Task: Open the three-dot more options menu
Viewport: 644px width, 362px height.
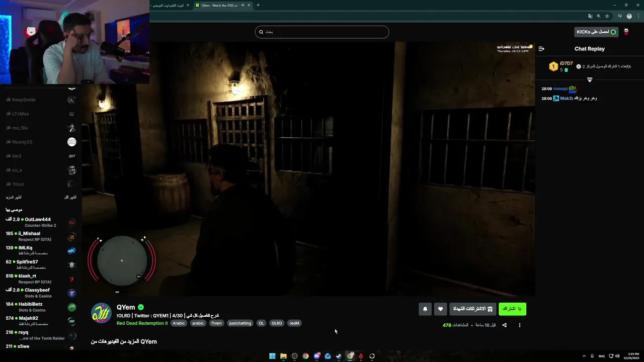Action: [x=520, y=325]
